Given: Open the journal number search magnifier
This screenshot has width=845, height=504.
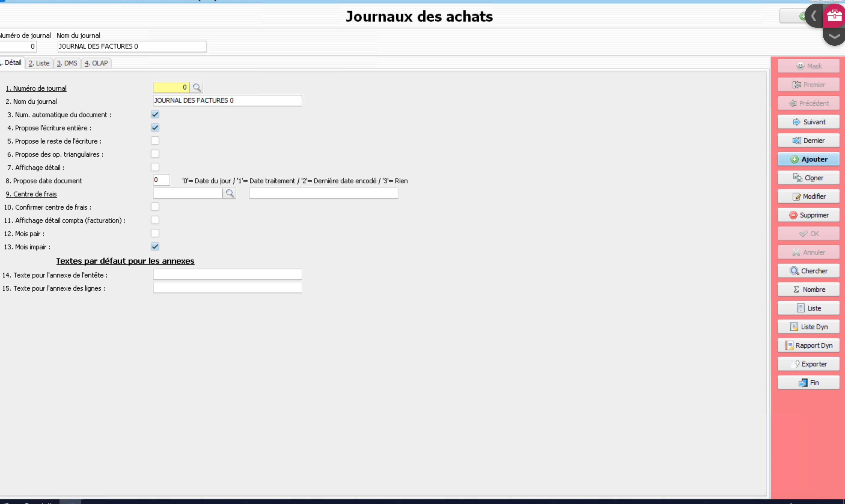Looking at the screenshot, I should coord(197,87).
